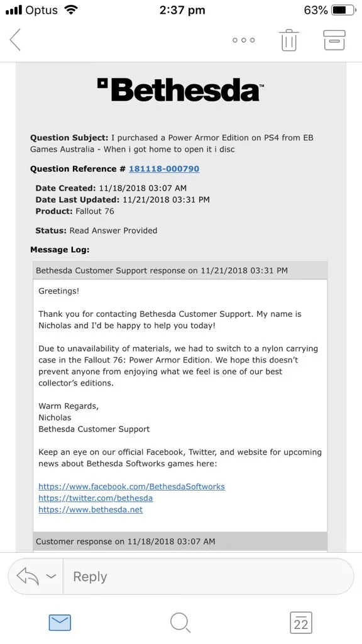This screenshot has width=362, height=644.
Task: Archive the email using the box icon
Action: pos(334,40)
